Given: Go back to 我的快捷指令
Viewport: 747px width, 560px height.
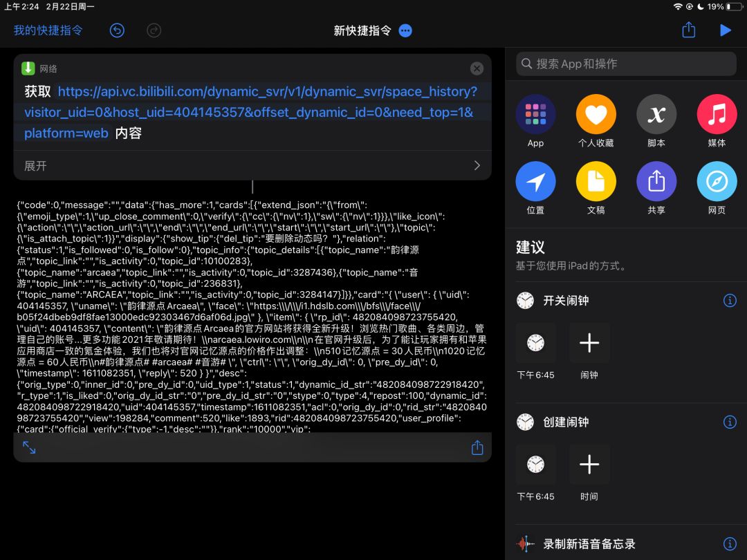Looking at the screenshot, I should click(48, 30).
